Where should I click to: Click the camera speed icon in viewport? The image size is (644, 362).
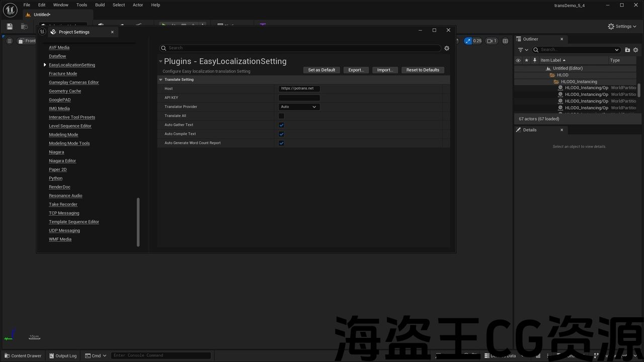pyautogui.click(x=491, y=41)
